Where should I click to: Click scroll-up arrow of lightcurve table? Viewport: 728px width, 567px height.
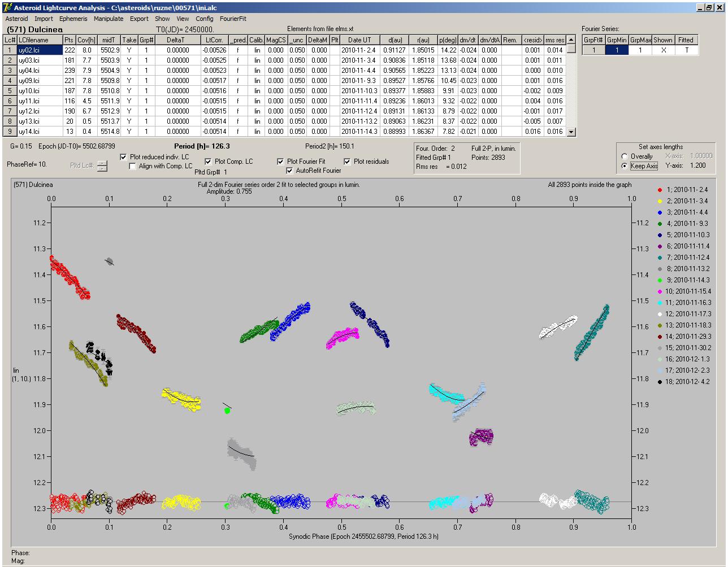pos(571,40)
